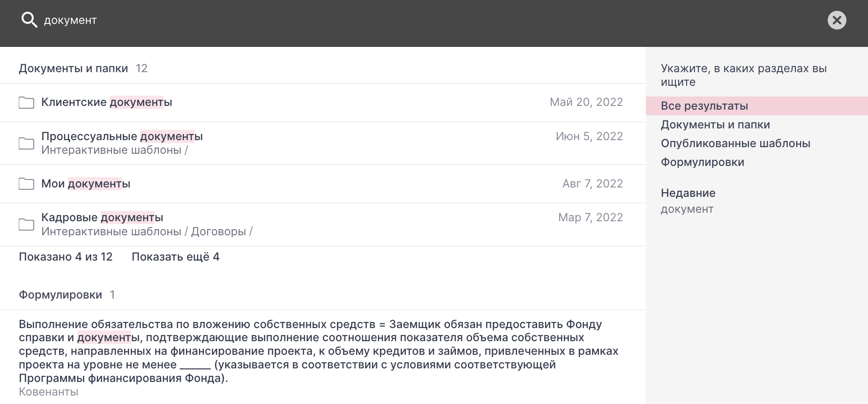Screen dimensions: 868x404
Task: Select the Формулировки filter in sidebar
Action: point(702,162)
